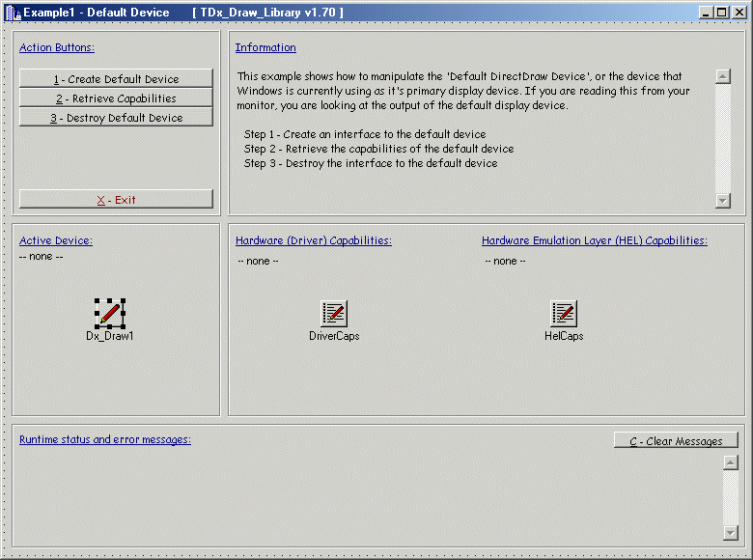
Task: Maximize the Example1 window
Action: (x=723, y=13)
